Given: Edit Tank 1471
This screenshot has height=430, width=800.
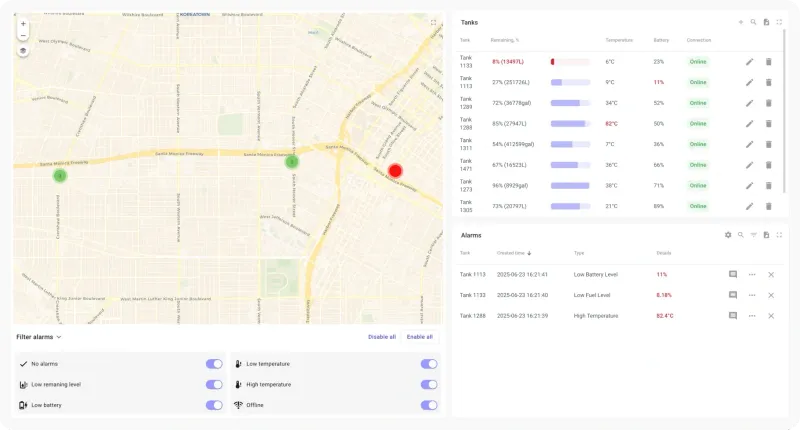Looking at the screenshot, I should 749,165.
